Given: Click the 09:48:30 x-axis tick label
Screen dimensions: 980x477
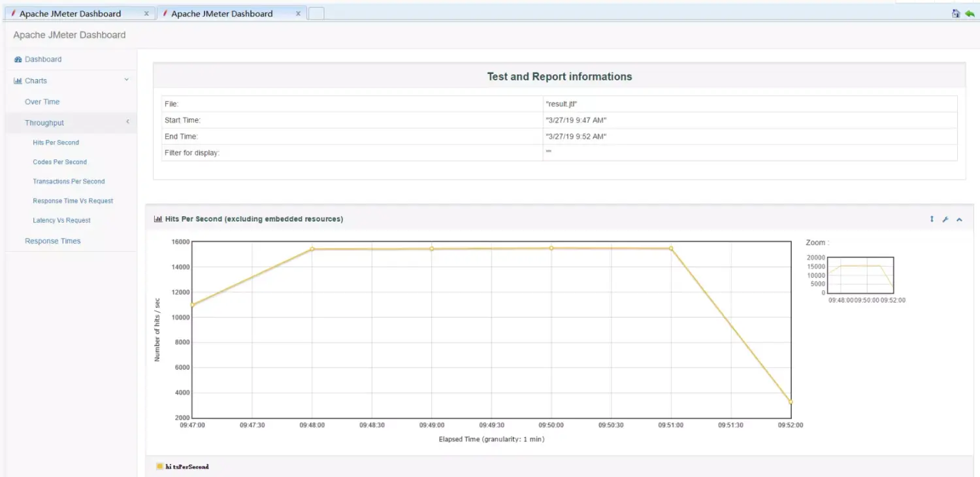Looking at the screenshot, I should click(x=372, y=425).
